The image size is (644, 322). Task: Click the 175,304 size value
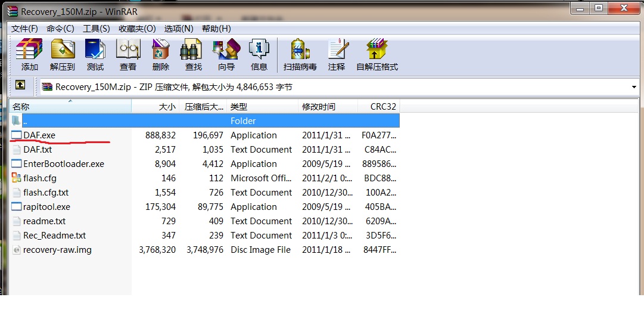(161, 206)
